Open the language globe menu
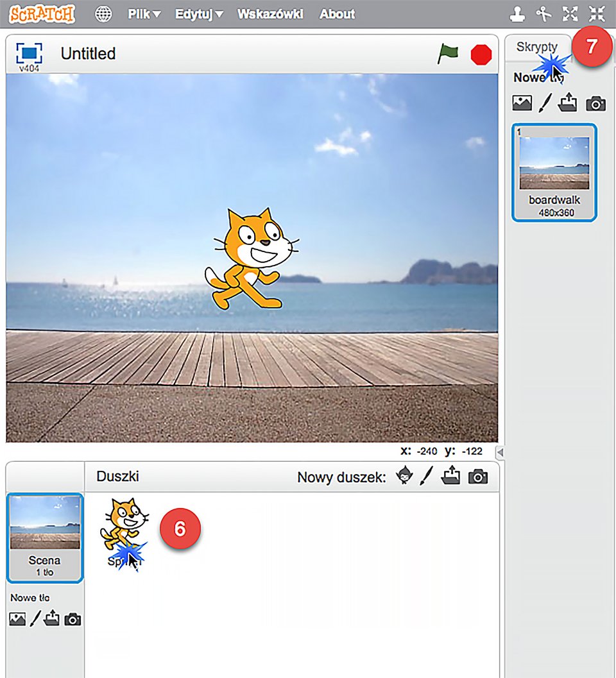 point(103,14)
